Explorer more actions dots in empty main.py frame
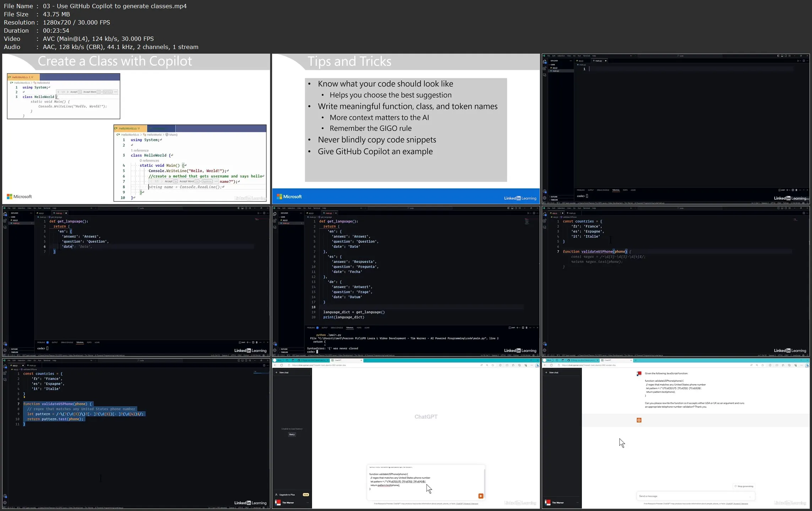The image size is (812, 511). click(571, 61)
